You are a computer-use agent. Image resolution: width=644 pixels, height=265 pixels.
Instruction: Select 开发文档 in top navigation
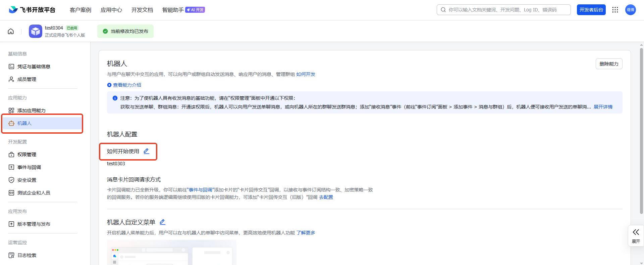point(142,10)
